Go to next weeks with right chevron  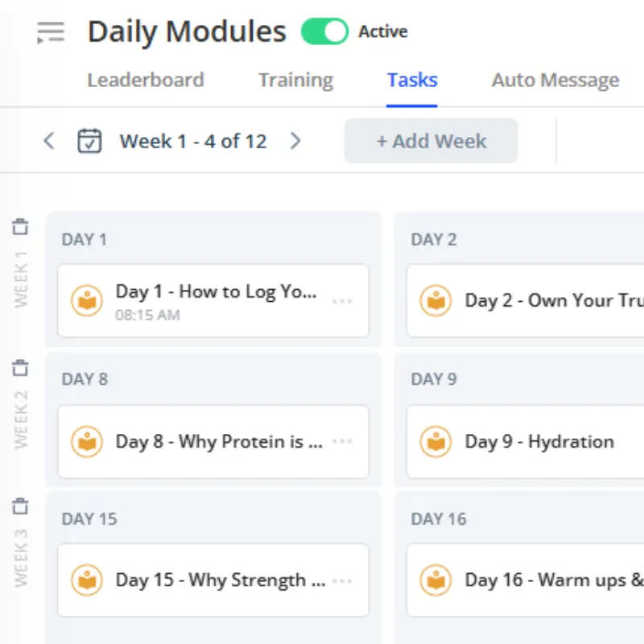[x=295, y=141]
